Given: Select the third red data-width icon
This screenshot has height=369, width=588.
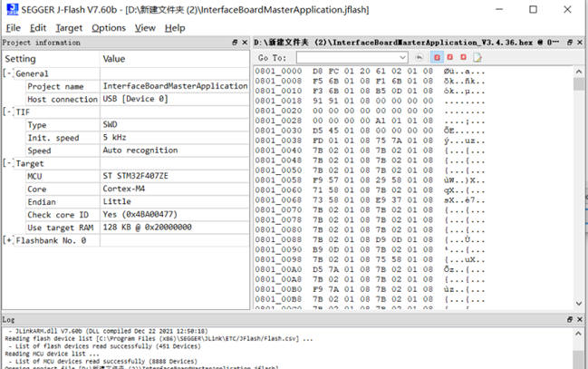Looking at the screenshot, I should click(x=463, y=58).
